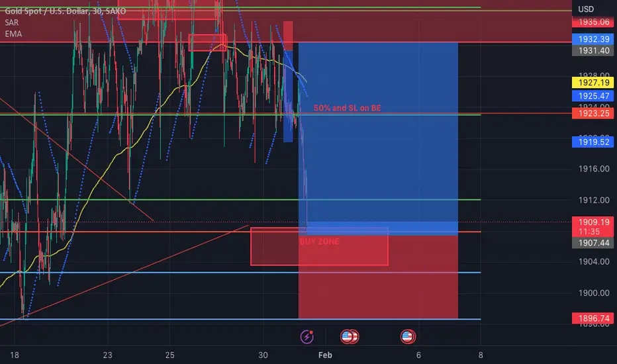Click the USD currency label
Screen dimensions: 617x364
point(585,9)
